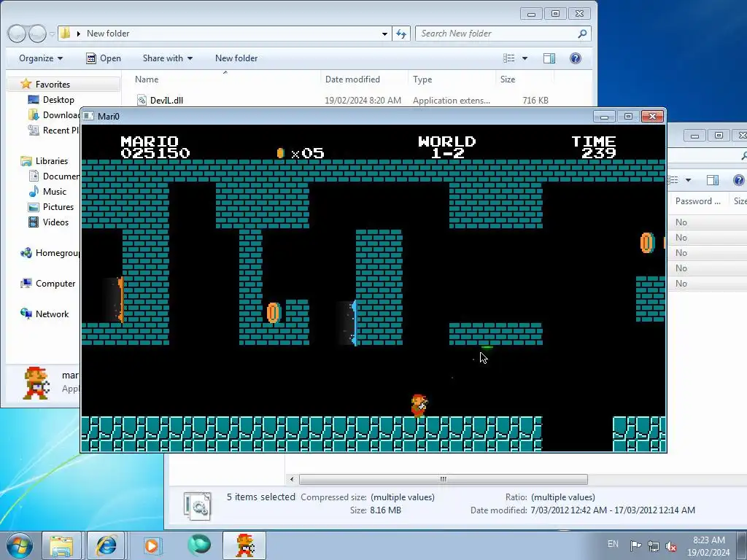Viewport: 747px width, 560px height.
Task: Open the address bar history dropdown arrow
Action: click(384, 34)
